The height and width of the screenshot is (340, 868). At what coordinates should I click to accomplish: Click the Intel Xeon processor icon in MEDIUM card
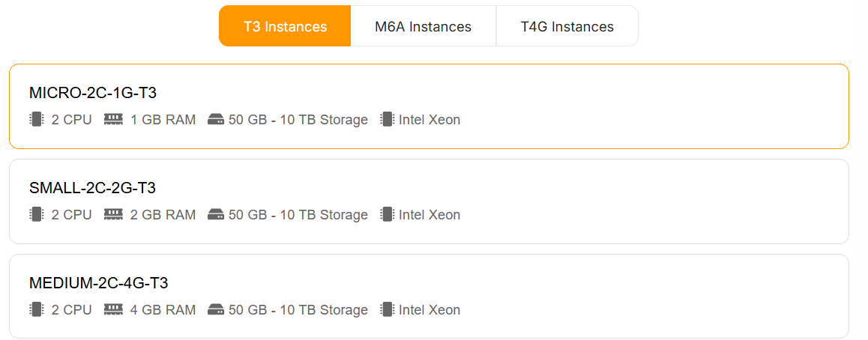[x=387, y=309]
